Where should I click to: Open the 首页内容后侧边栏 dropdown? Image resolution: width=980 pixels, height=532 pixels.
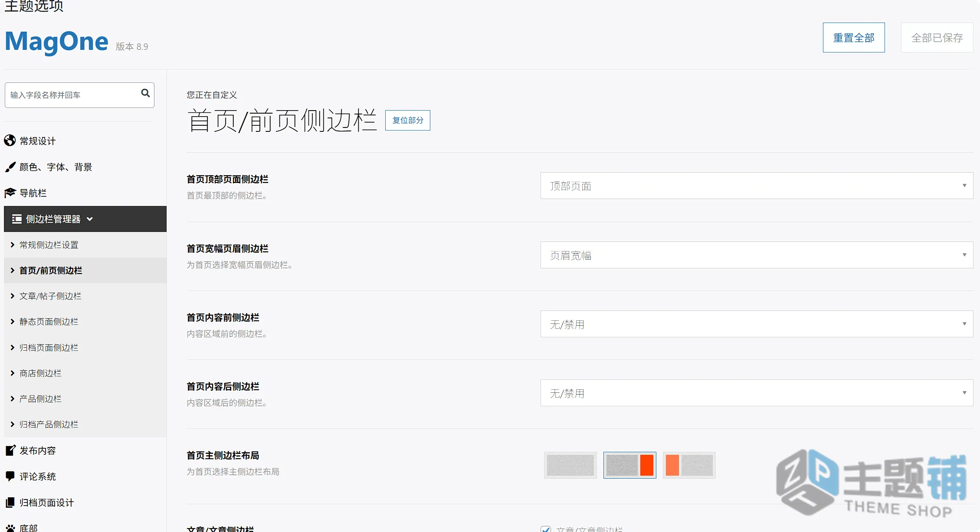(757, 393)
